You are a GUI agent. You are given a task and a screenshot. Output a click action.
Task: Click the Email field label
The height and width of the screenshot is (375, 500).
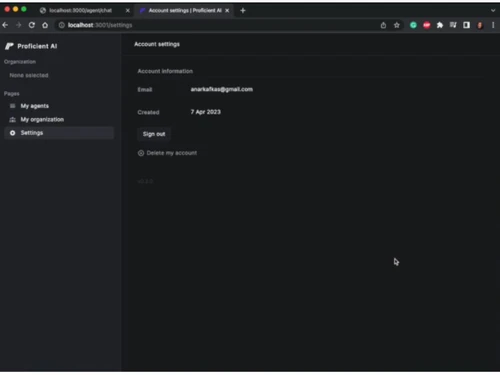click(x=145, y=90)
